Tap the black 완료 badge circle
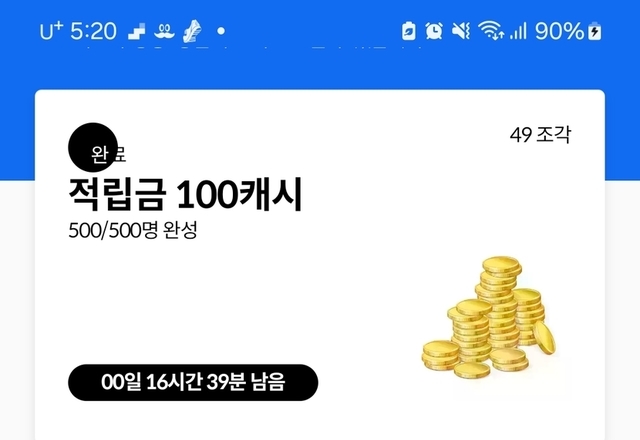The height and width of the screenshot is (440, 640). [x=93, y=147]
